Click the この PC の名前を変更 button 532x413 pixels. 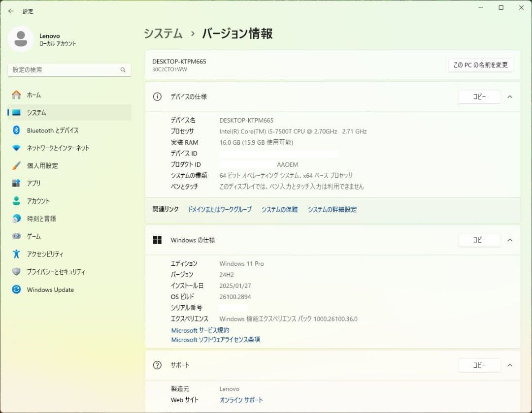(x=480, y=64)
